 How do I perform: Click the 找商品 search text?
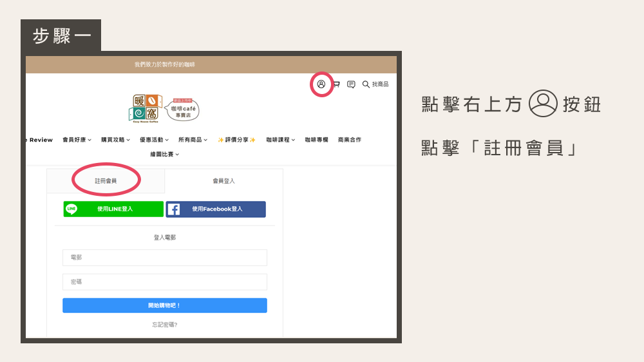(x=381, y=84)
